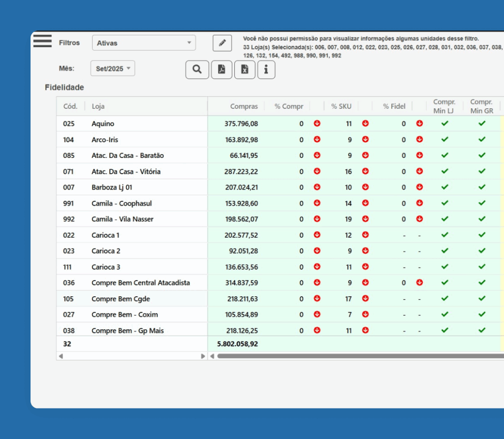Click left arrow of store list scrollbar
The width and height of the screenshot is (504, 439).
(61, 356)
